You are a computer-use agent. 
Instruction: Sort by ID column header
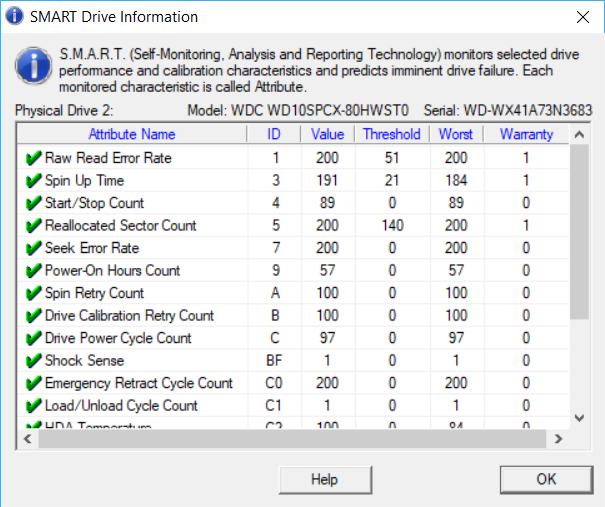click(x=274, y=134)
